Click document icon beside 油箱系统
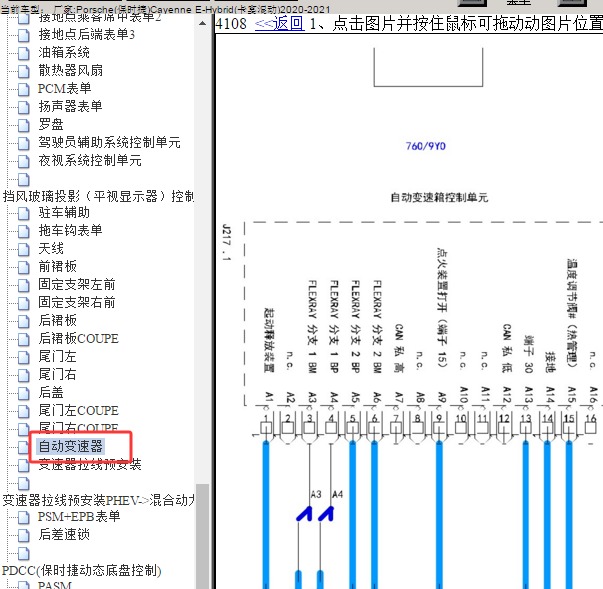The width and height of the screenshot is (603, 589). coord(23,53)
